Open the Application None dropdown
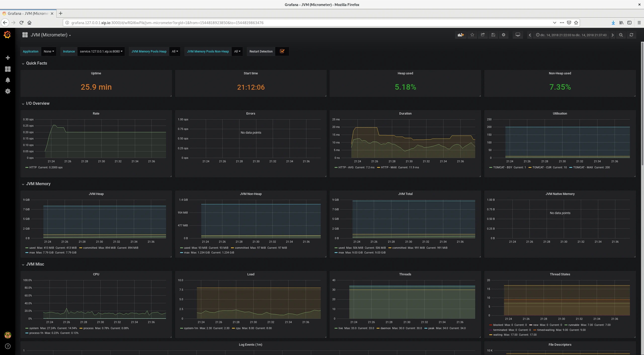644x355 pixels. (49, 51)
